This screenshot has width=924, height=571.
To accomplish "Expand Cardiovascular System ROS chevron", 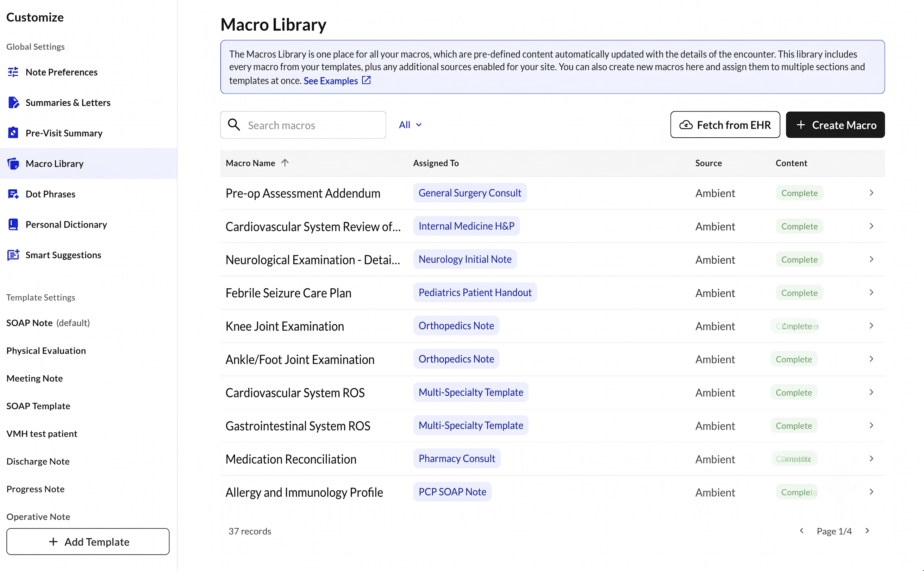I will click(x=872, y=393).
